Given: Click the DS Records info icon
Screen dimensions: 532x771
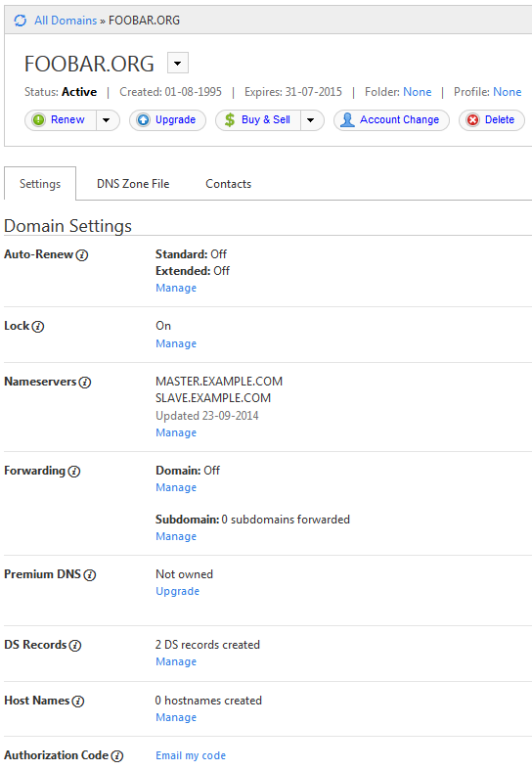Looking at the screenshot, I should (x=74, y=646).
